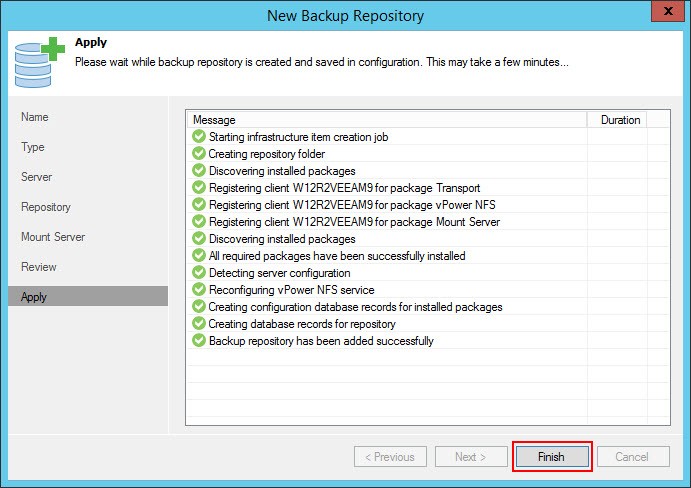The image size is (691, 488).
Task: Click checkmark icon beside Detecting server configuration
Action: 199,272
